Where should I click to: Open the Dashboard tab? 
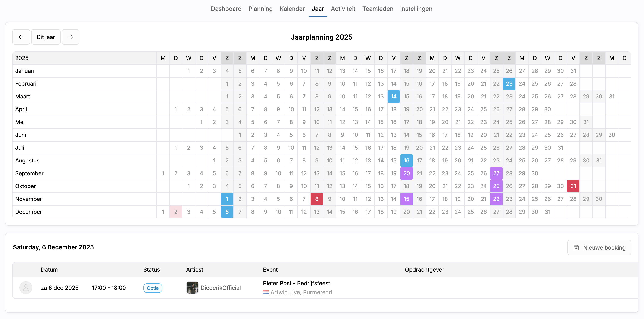[226, 9]
